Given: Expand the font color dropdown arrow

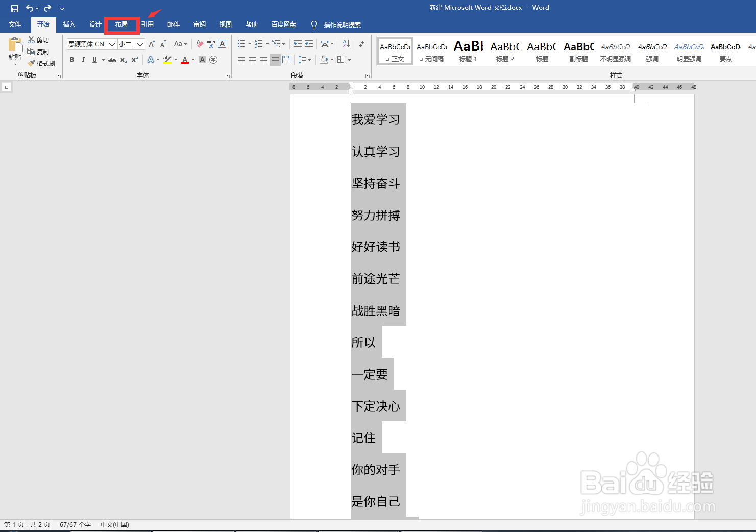Looking at the screenshot, I should pyautogui.click(x=193, y=60).
